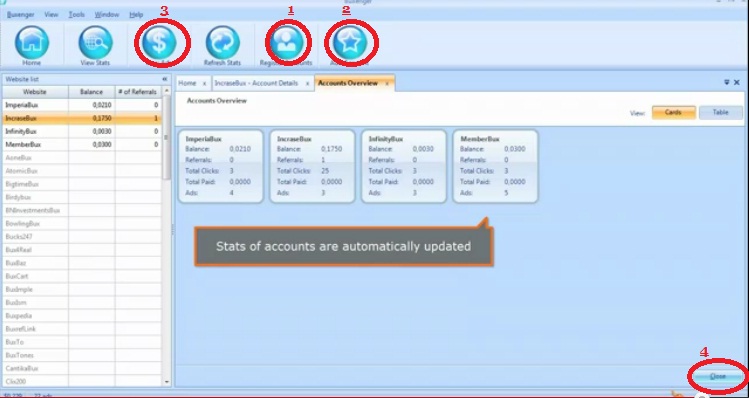Switch to Table view
The image size is (749, 398).
coord(721,113)
